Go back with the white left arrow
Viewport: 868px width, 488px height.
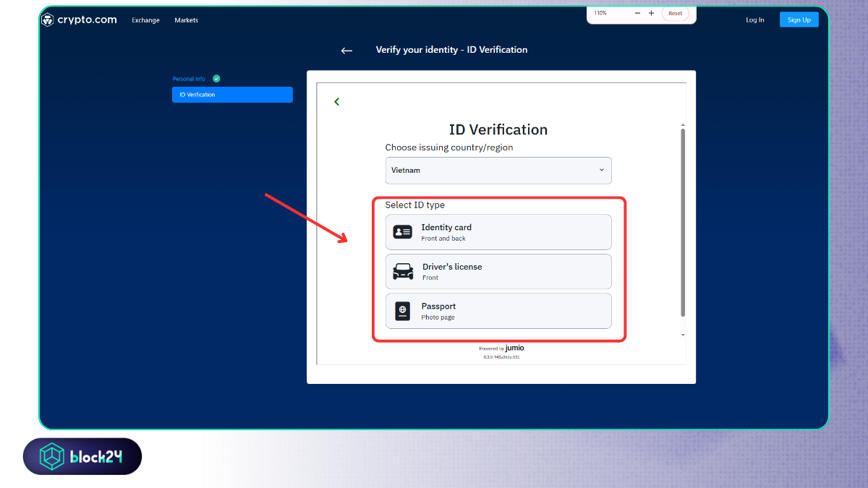coord(346,51)
